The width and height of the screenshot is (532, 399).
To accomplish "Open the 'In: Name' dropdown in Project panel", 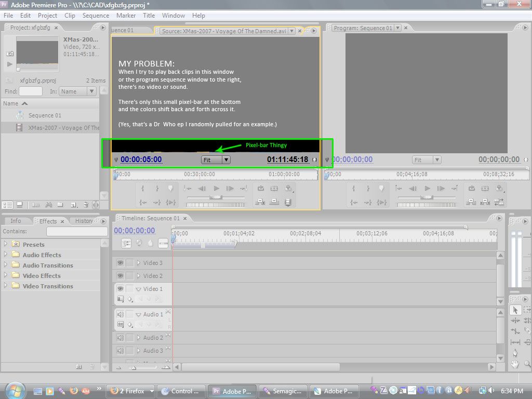I will 78,91.
